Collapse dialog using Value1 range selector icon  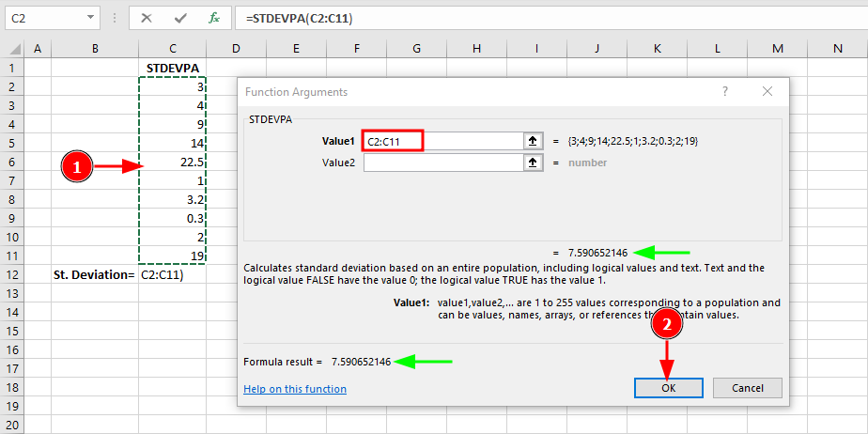coord(534,141)
